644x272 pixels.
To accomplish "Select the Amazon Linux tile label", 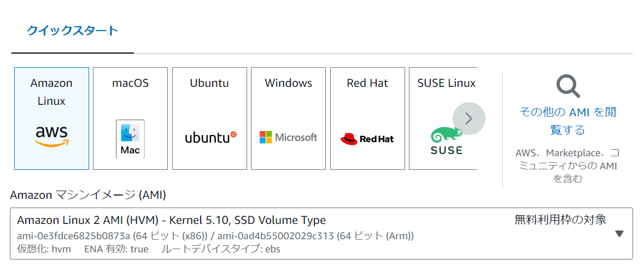I will pos(51,92).
